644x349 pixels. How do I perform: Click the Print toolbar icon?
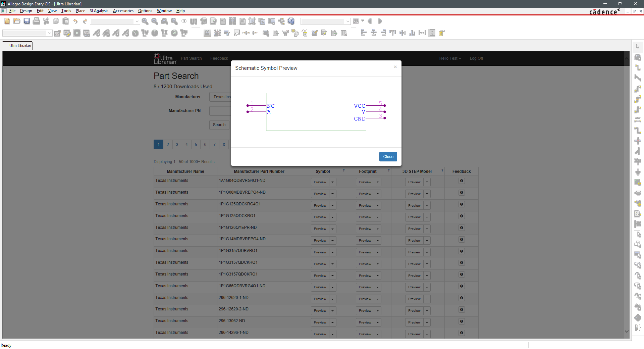37,21
